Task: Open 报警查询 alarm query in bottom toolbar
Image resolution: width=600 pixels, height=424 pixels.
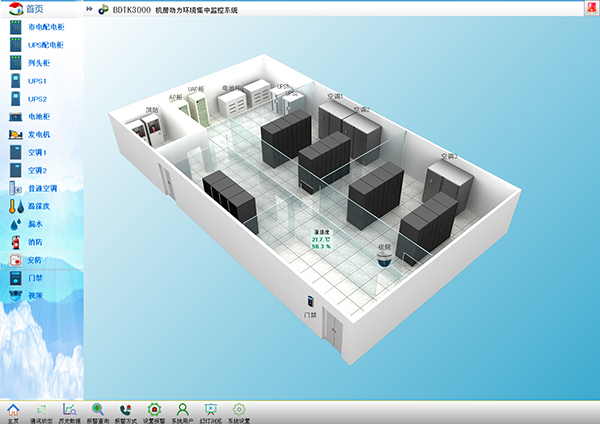Action: click(x=98, y=413)
